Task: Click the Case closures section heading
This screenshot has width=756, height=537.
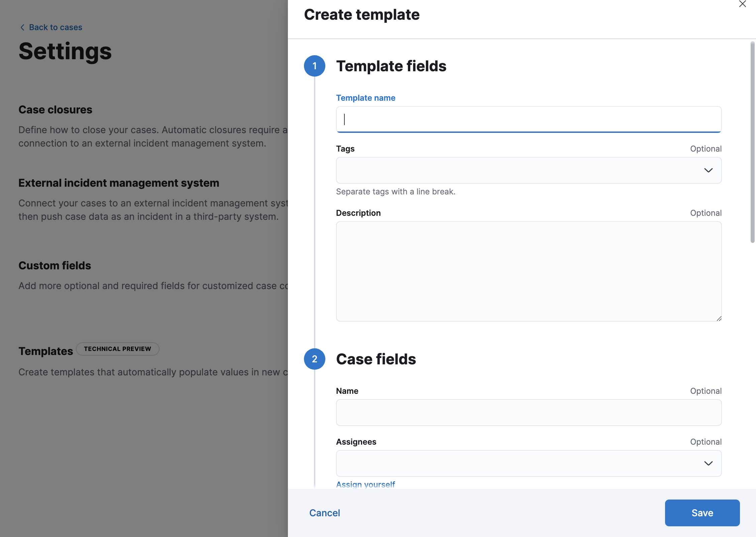Action: click(56, 109)
